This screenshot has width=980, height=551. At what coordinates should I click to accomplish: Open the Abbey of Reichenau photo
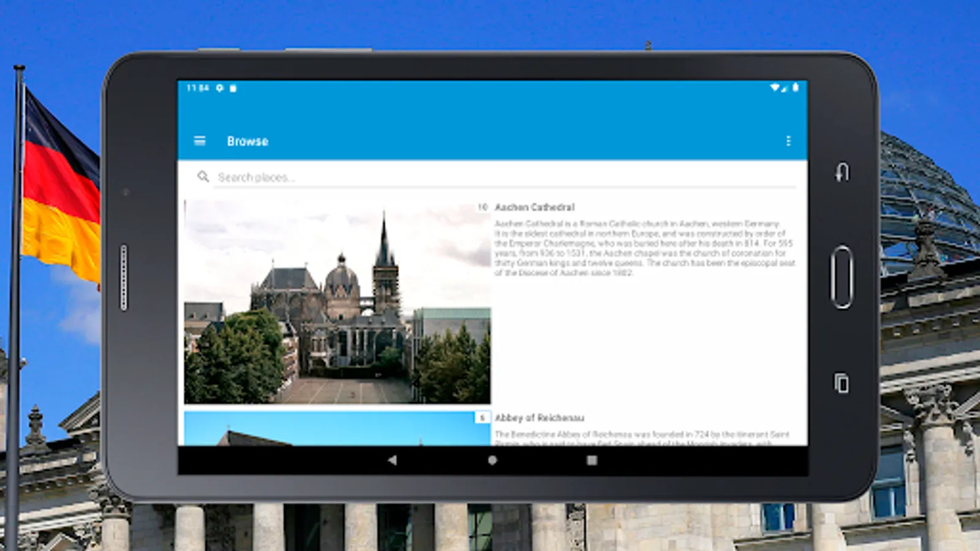pos(337,429)
